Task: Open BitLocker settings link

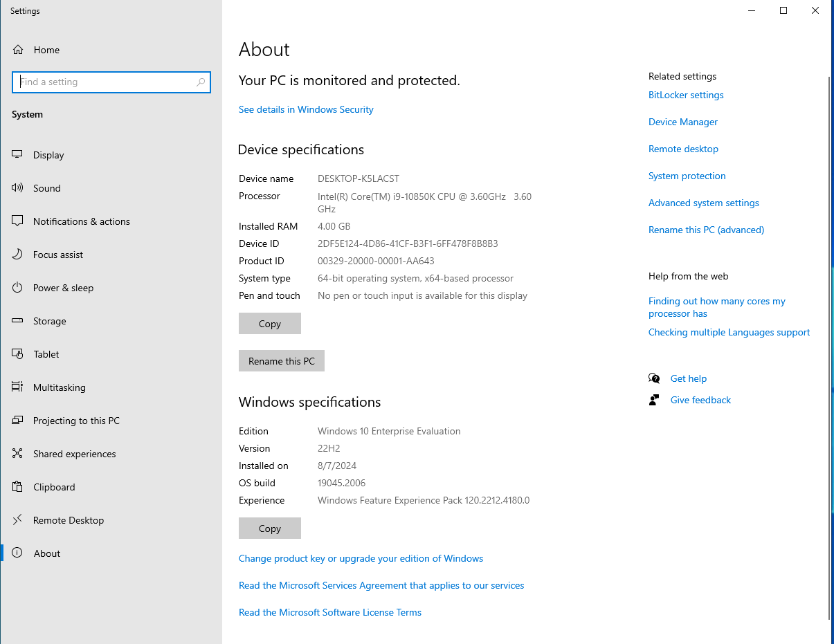Action: pos(686,95)
